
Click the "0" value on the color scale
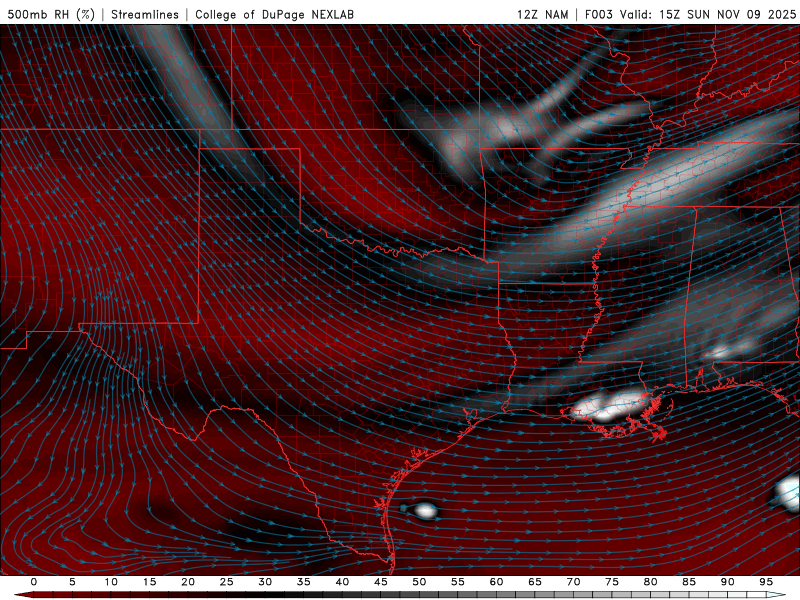[x=34, y=582]
